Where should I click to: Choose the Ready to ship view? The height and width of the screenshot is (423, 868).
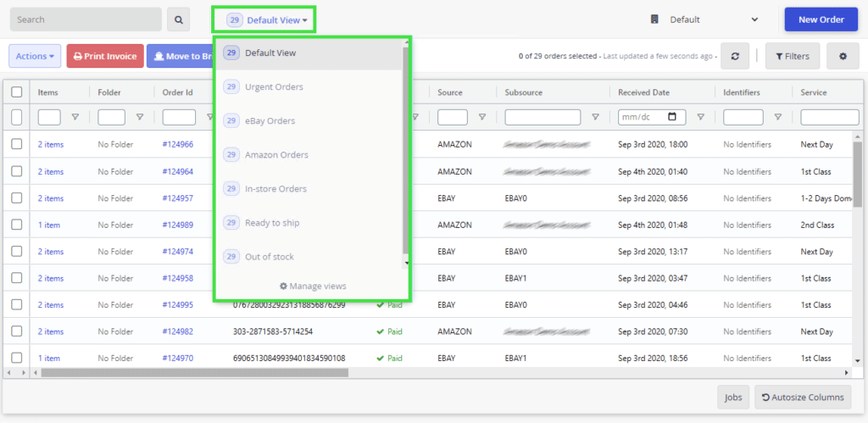(309, 223)
